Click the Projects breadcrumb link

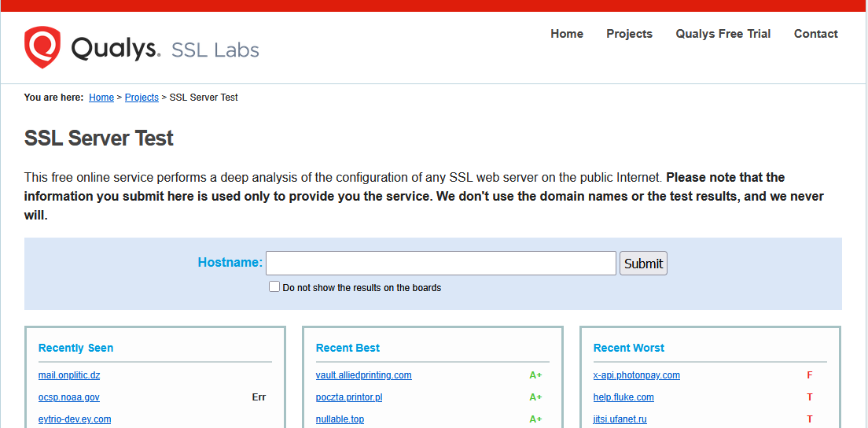coord(142,98)
